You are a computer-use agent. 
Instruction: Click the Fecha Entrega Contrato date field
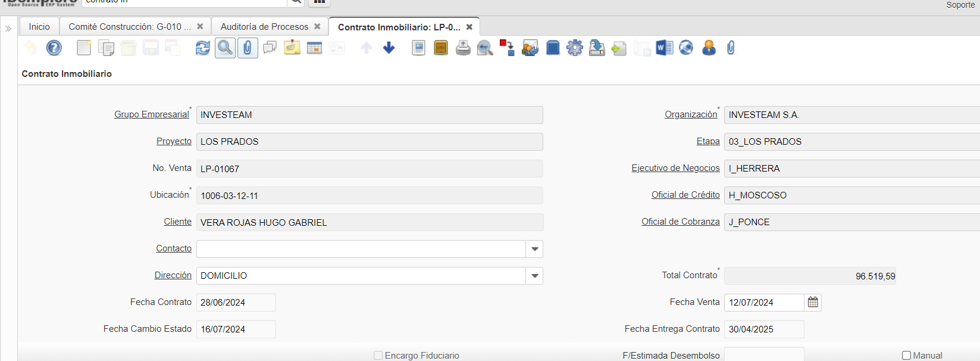click(763, 329)
